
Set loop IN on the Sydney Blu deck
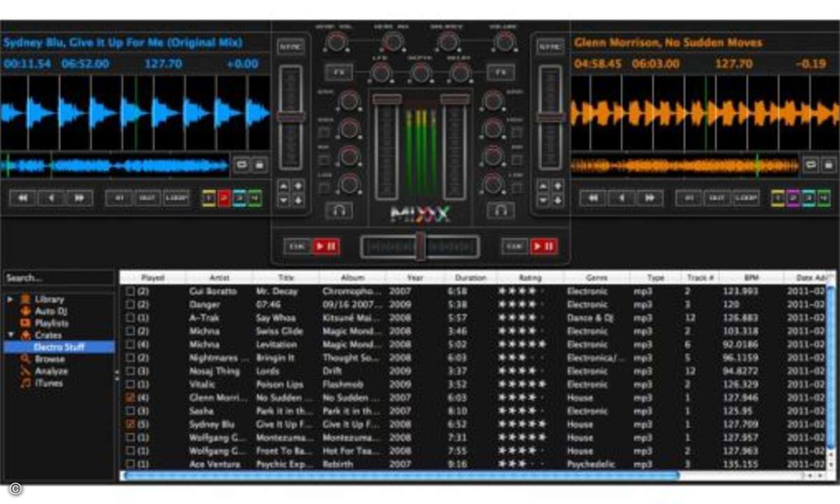tap(119, 198)
